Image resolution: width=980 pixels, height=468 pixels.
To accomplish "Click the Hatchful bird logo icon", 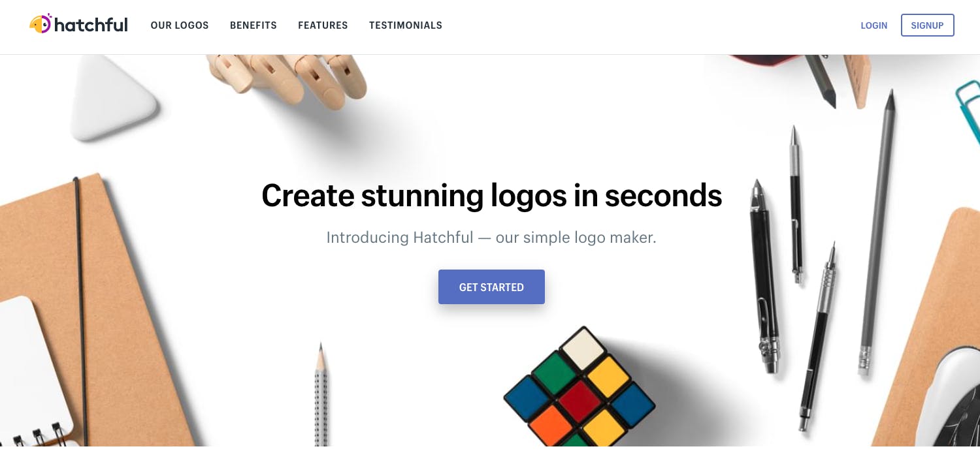I will [41, 24].
